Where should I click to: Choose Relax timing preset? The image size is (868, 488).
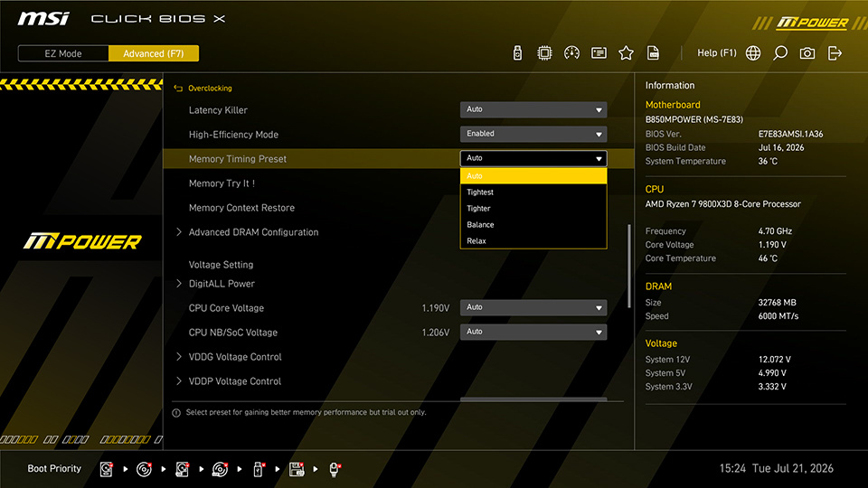pyautogui.click(x=533, y=240)
